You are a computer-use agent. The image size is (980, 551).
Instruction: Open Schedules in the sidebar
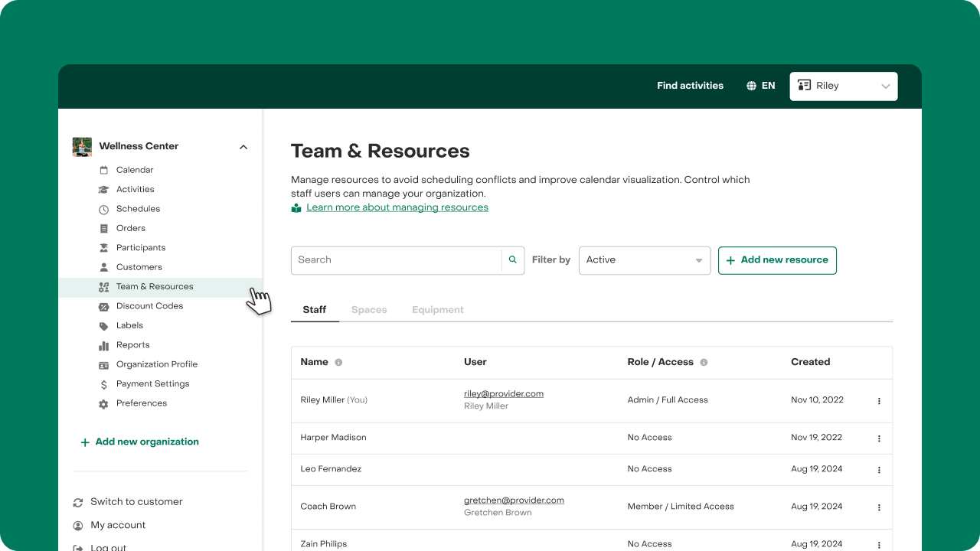click(139, 209)
